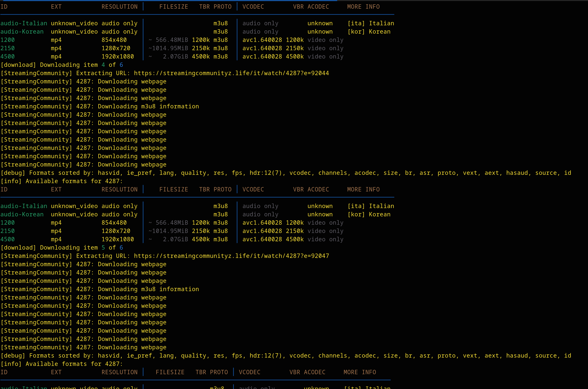Click the VCODEC header in the middle table

coord(253,190)
